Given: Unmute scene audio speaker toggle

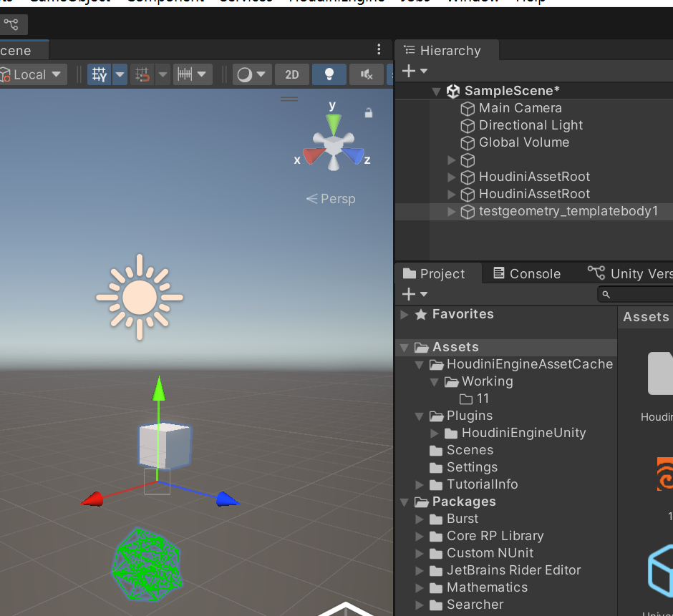Looking at the screenshot, I should (366, 74).
